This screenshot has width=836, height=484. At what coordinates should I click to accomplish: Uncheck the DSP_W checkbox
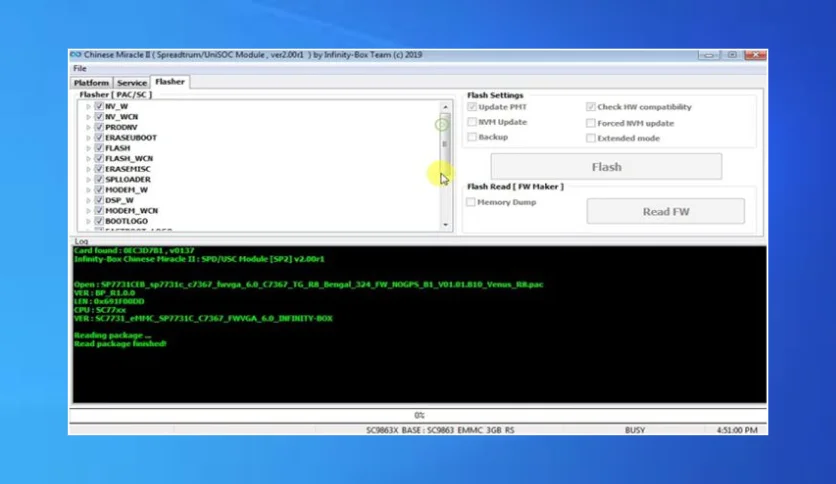click(x=99, y=200)
